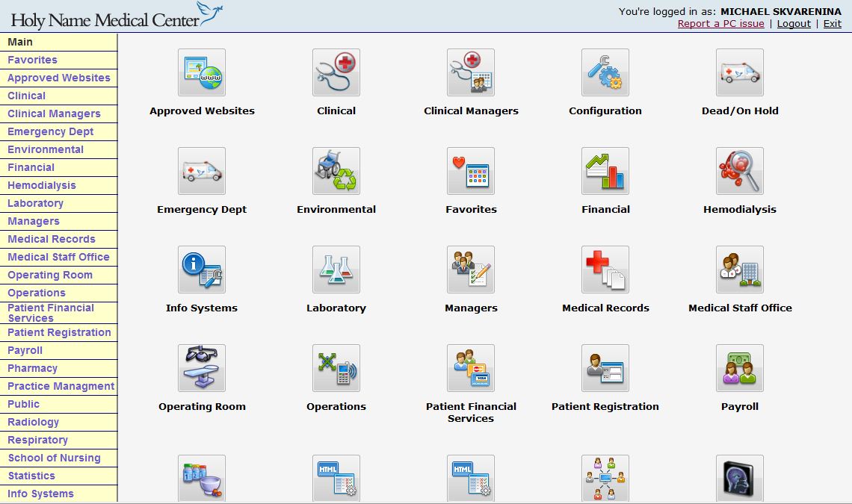Select Main in the sidebar
Screen dimensions: 852x504
pyautogui.click(x=59, y=42)
